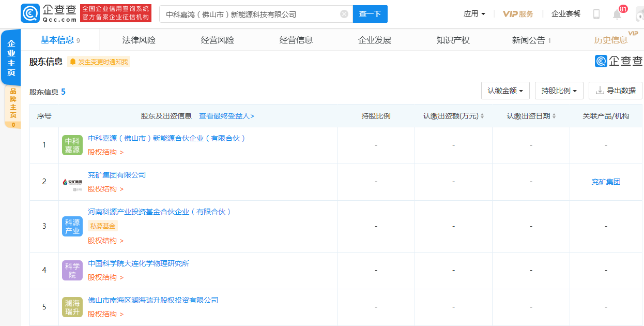The height and width of the screenshot is (326, 644).
Task: Click the 科学院 purple shareholder logo
Action: 72,270
